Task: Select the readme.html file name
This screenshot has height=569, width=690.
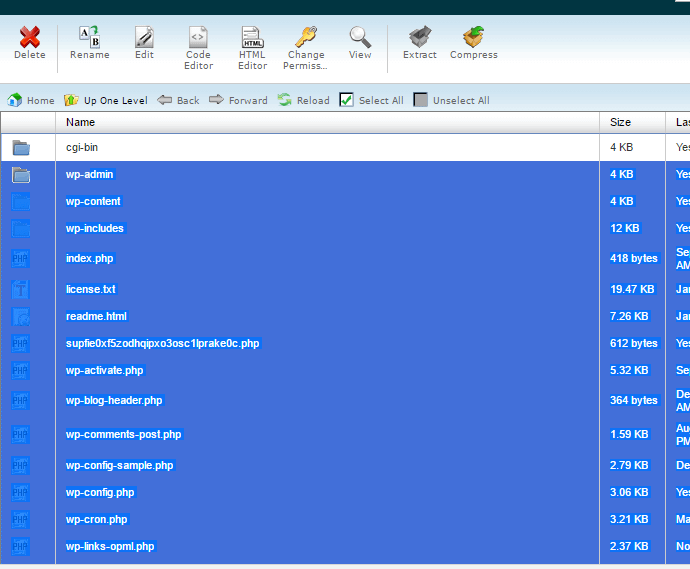Action: [x=96, y=316]
